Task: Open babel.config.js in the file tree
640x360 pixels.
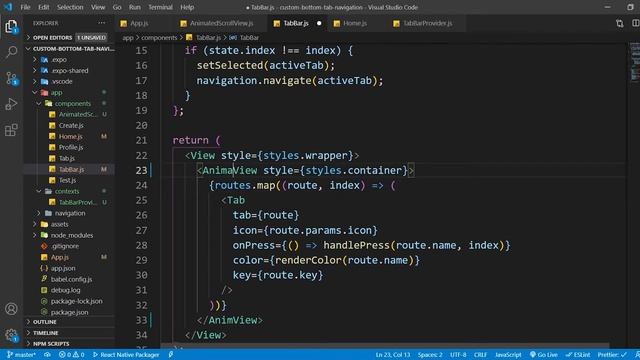Action: click(69, 279)
